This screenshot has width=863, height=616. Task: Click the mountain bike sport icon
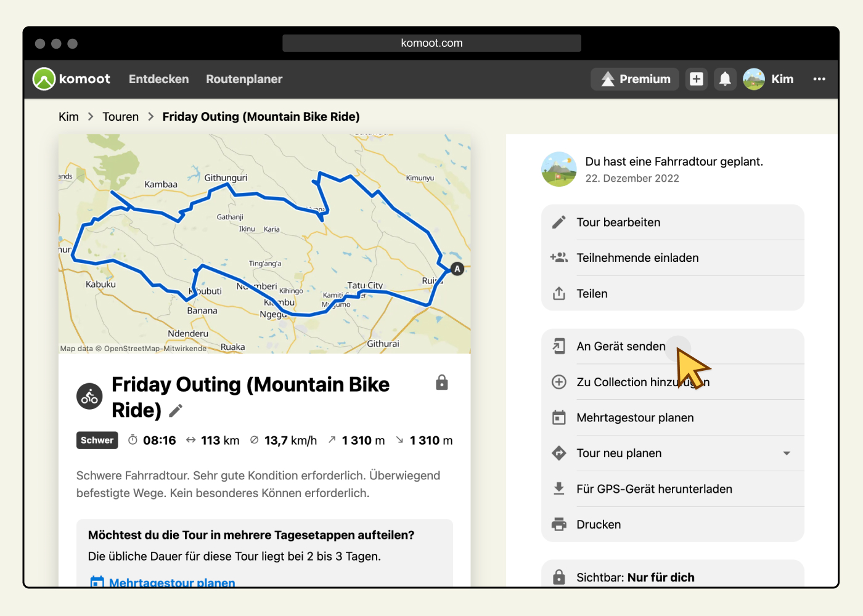click(89, 397)
